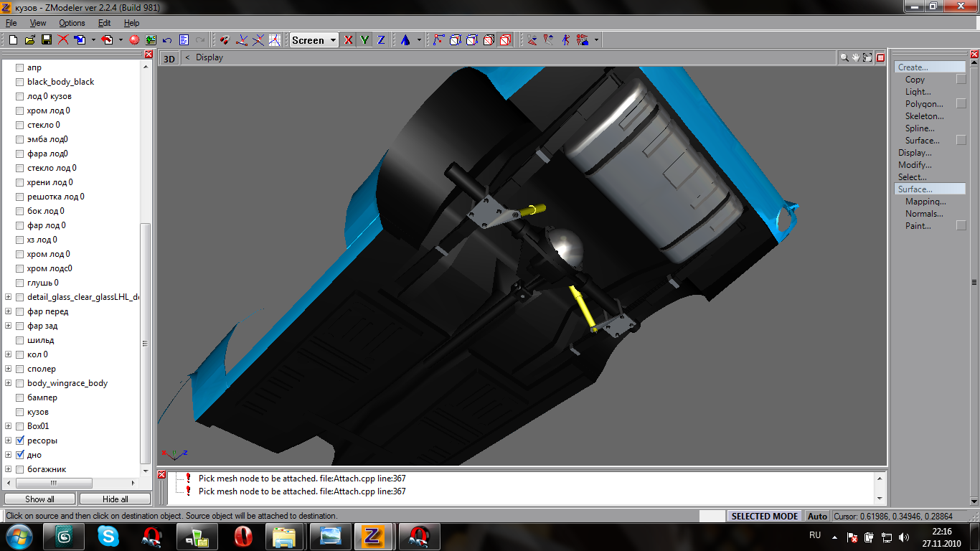
Task: Click the Undo arrow icon
Action: coord(167,40)
